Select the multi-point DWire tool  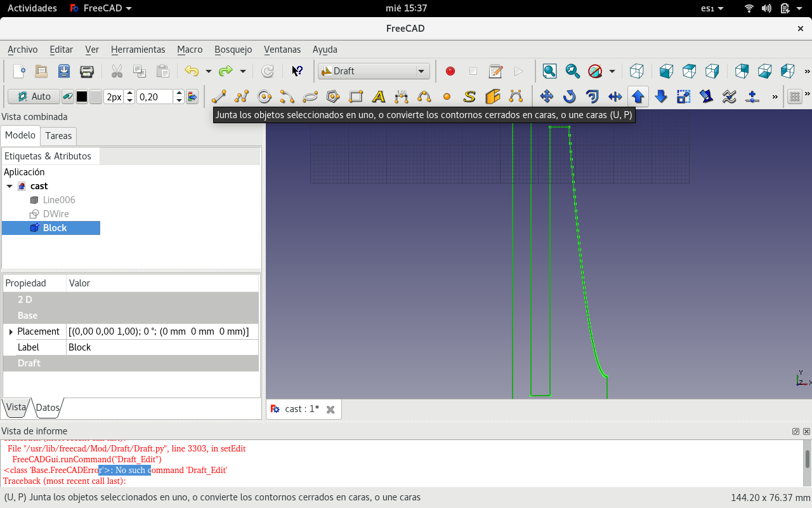(242, 97)
